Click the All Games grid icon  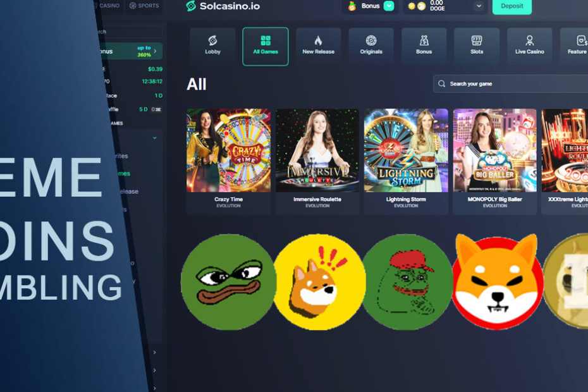point(266,40)
